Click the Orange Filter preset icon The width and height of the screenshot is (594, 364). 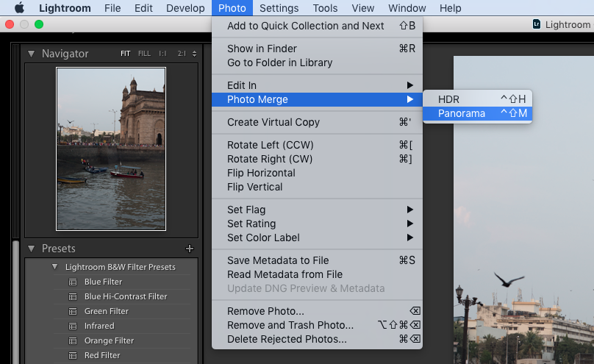click(x=72, y=341)
